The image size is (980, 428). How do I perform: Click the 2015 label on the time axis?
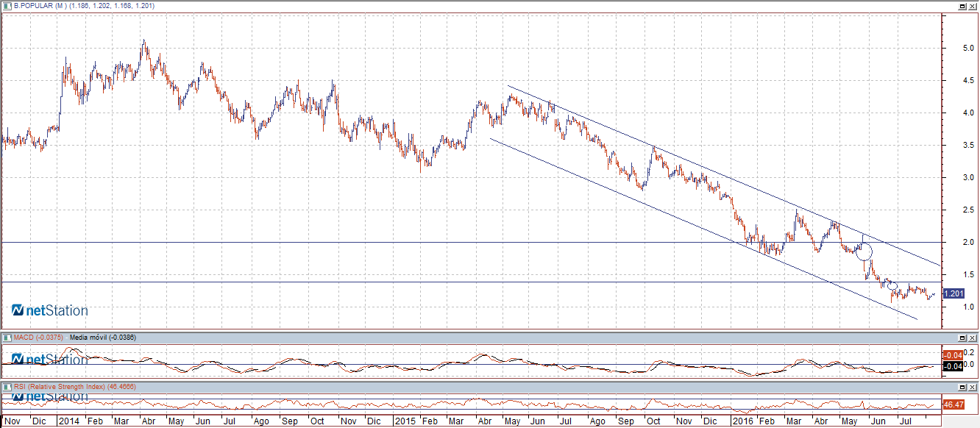tap(405, 421)
